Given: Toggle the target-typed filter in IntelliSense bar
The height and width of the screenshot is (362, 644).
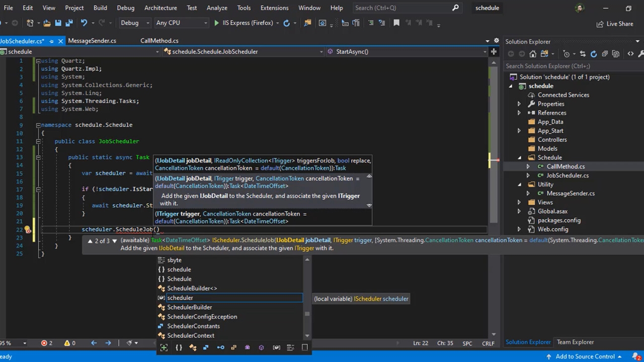Looking at the screenshot, I should click(x=164, y=347).
